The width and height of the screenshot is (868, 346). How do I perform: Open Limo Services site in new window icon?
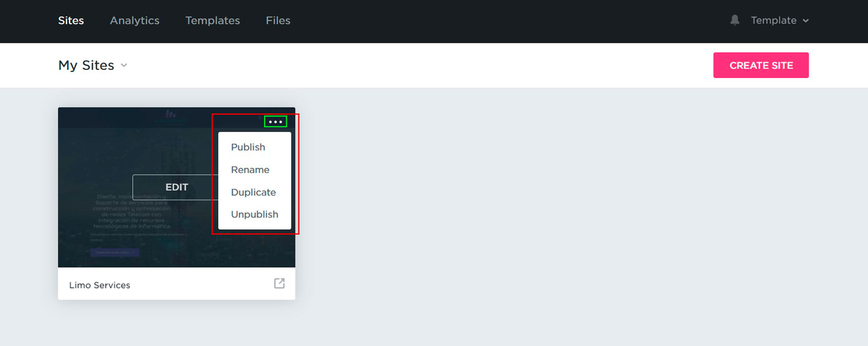click(x=279, y=283)
